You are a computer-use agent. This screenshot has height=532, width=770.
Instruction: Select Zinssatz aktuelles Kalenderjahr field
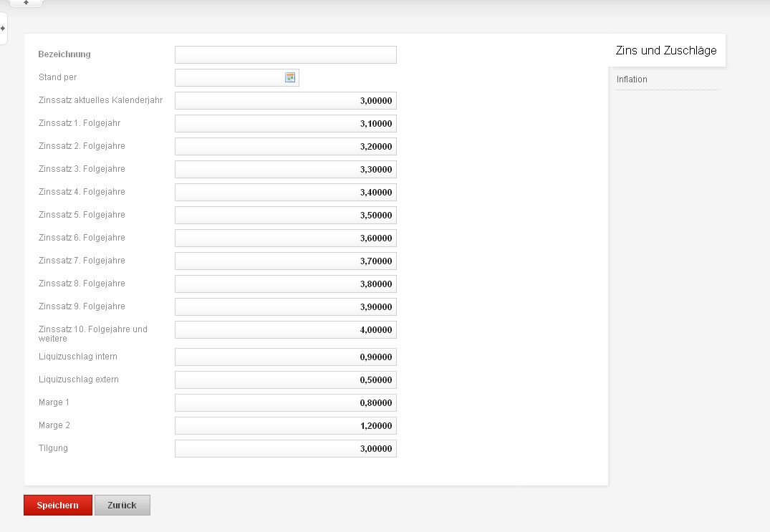tap(286, 101)
